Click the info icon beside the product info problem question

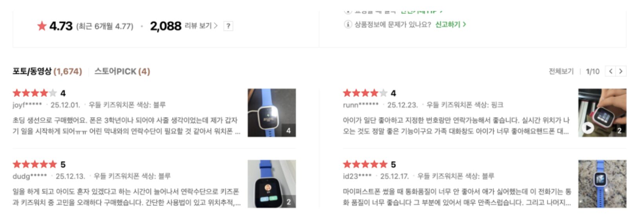[347, 25]
